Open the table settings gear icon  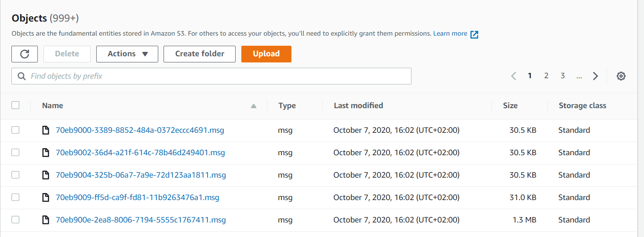tap(621, 76)
